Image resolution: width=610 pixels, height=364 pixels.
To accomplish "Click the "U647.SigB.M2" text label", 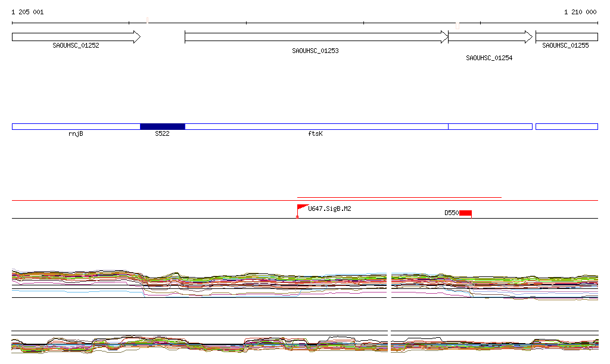I will 329,209.
